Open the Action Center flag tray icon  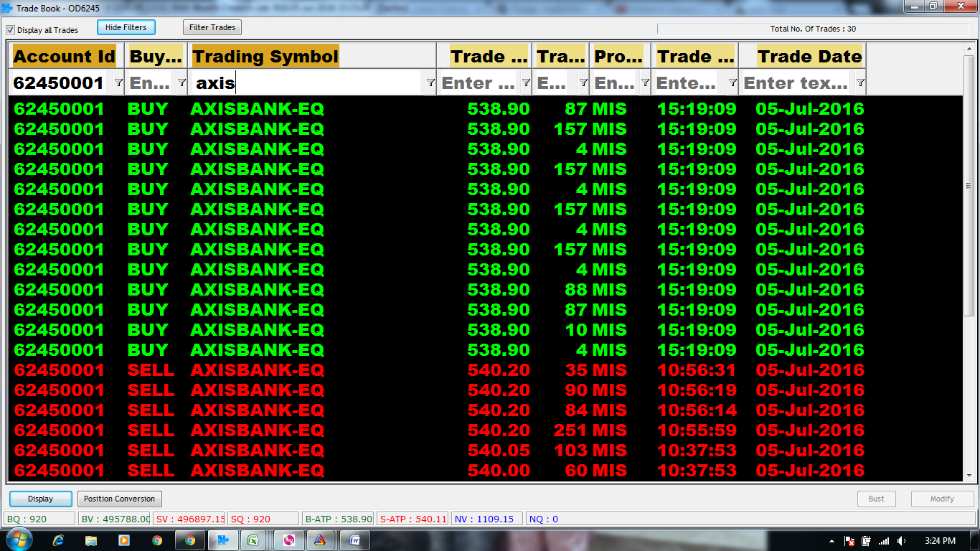tap(849, 541)
